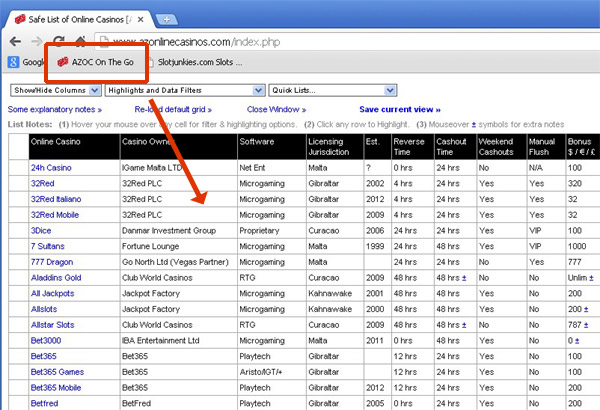
Task: Click the 1000 bonus cell
Action: (x=583, y=246)
